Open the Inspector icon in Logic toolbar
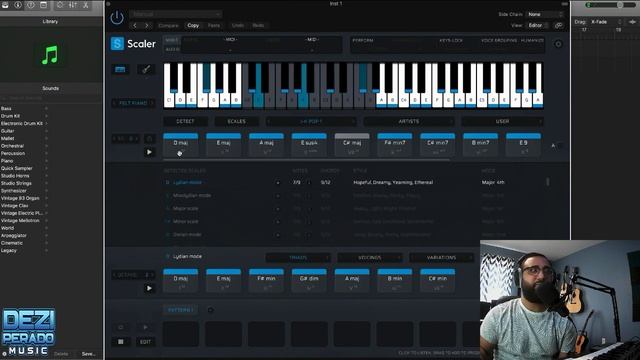 [x=18, y=5]
